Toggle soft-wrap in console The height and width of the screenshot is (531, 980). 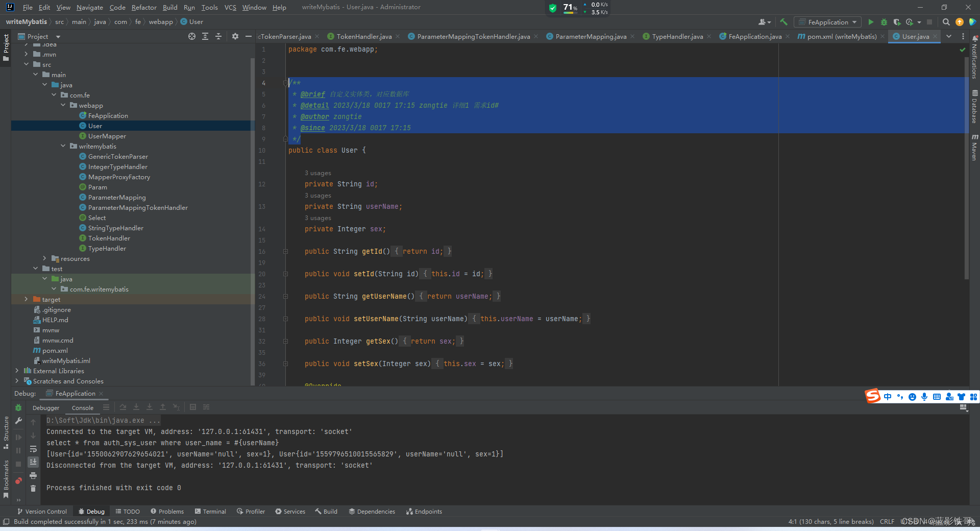tap(33, 449)
